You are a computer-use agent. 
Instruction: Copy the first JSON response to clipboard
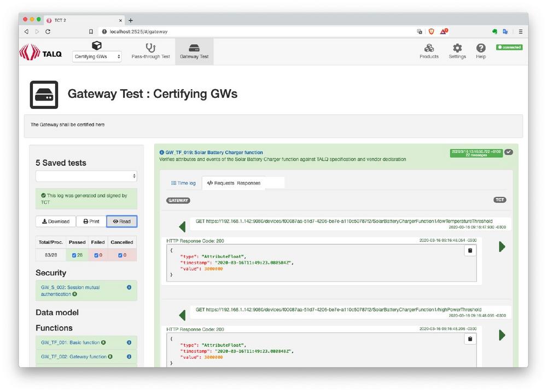(470, 250)
